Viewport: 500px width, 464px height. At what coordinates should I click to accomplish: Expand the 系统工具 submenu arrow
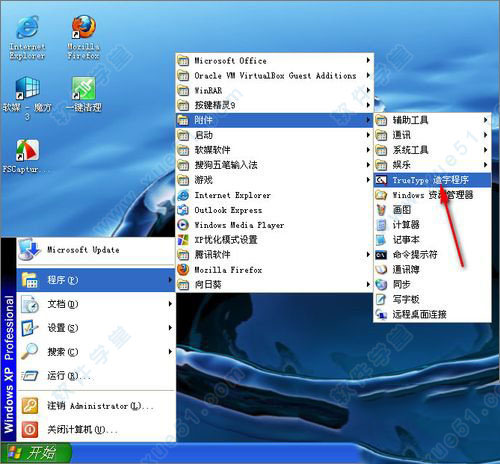click(x=486, y=150)
